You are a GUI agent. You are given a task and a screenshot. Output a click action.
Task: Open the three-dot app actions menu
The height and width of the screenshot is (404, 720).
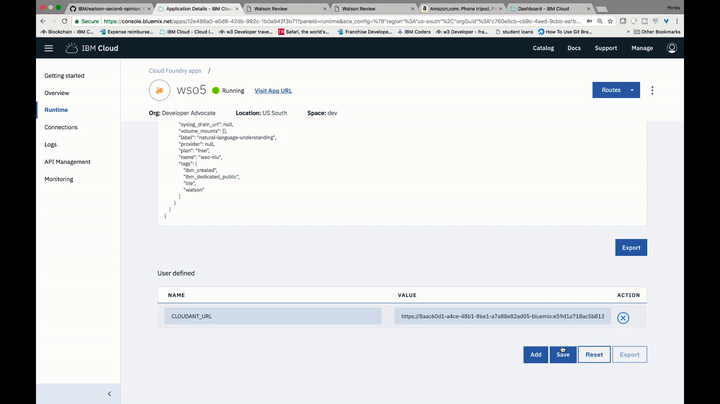pyautogui.click(x=652, y=90)
